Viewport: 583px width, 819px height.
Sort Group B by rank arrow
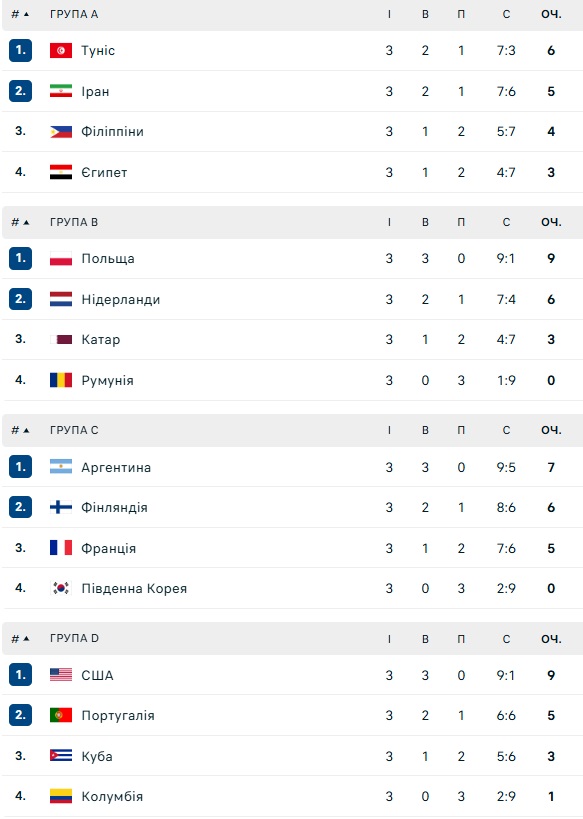click(26, 223)
